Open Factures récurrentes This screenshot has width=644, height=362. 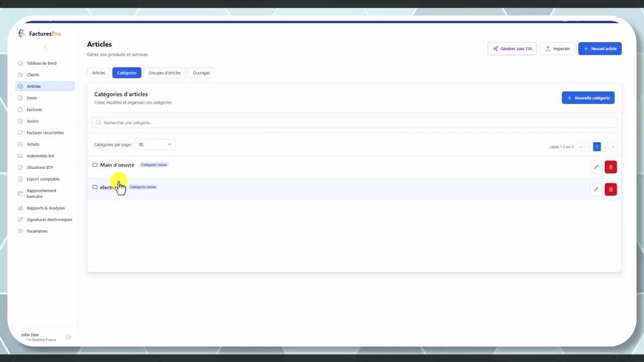(x=45, y=133)
